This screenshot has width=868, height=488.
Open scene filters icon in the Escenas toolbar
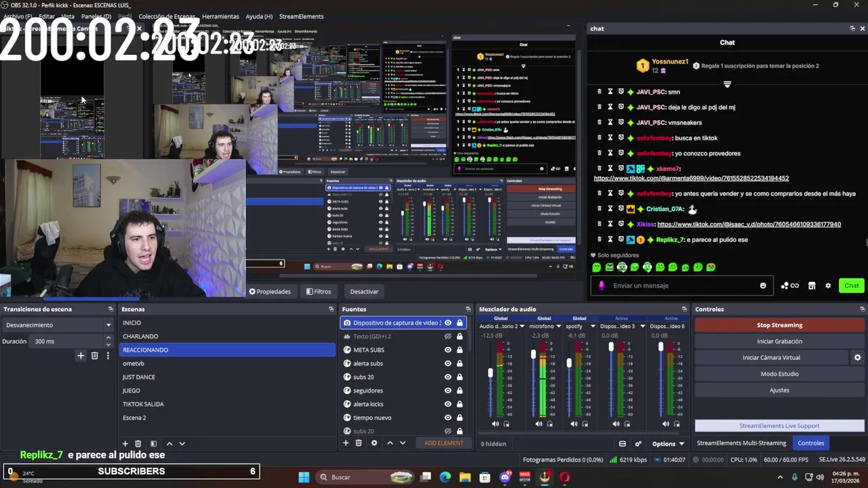click(153, 443)
